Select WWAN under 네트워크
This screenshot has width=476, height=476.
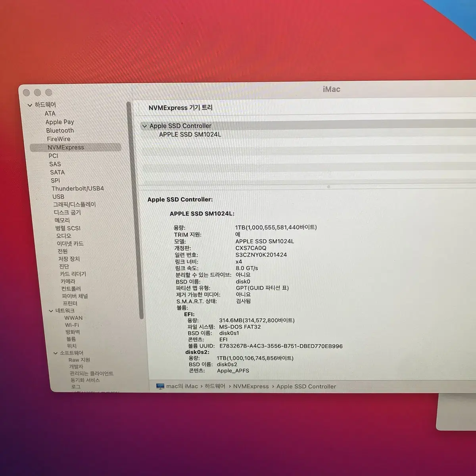(x=73, y=318)
